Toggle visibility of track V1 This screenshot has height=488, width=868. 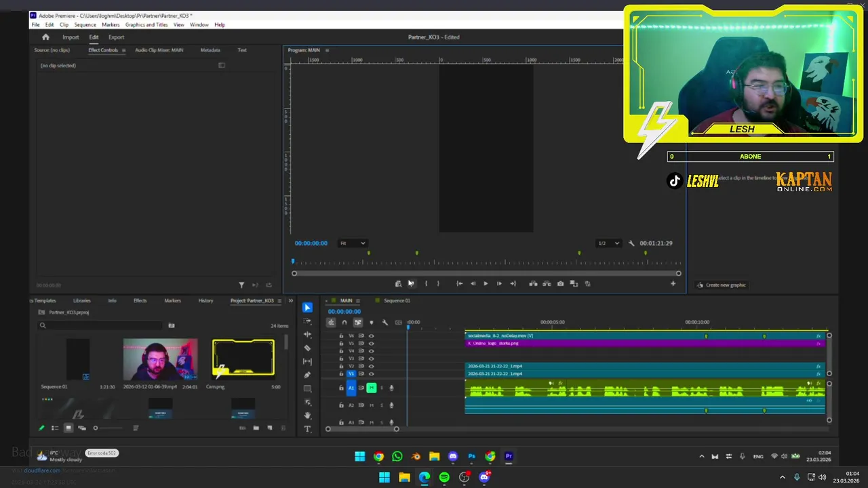point(371,374)
